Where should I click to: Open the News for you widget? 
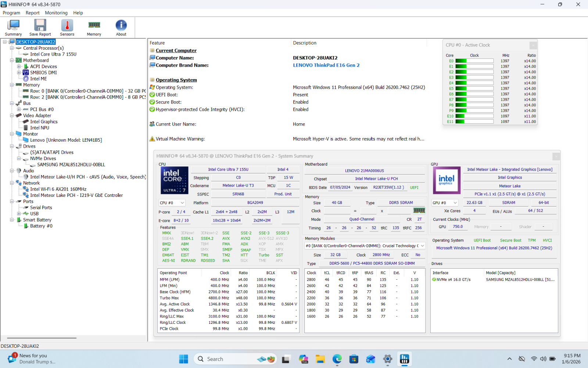(31, 358)
